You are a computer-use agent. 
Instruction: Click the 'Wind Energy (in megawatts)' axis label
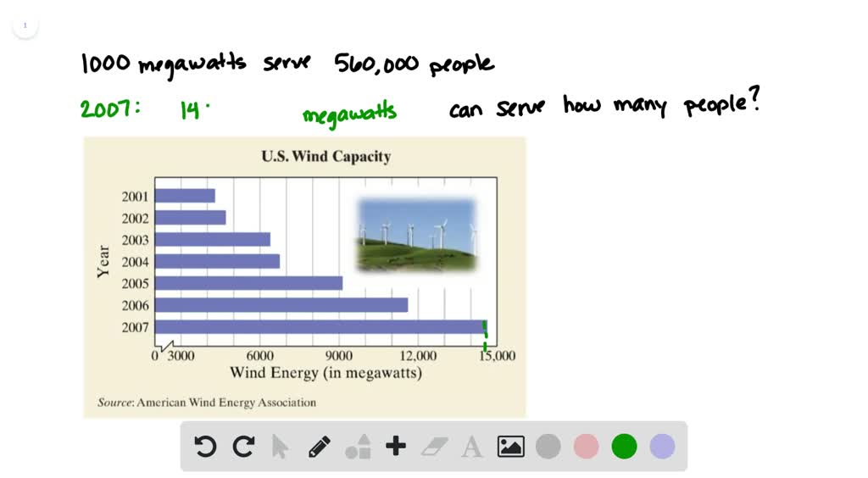[326, 373]
